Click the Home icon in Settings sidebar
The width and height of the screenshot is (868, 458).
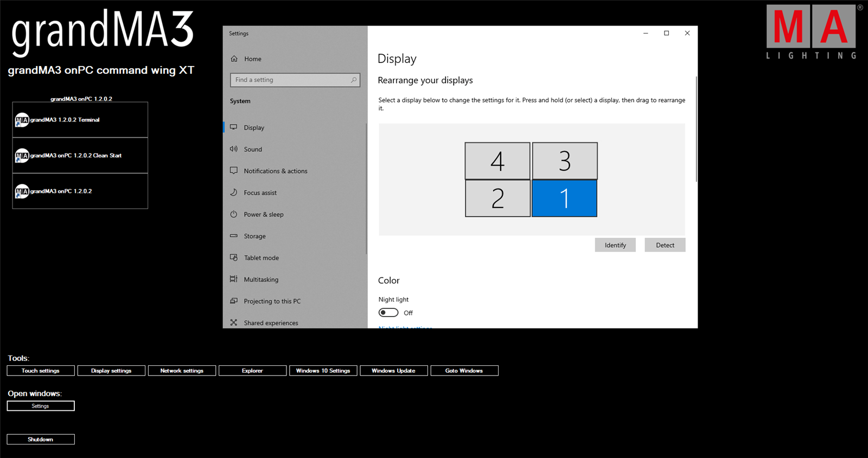coord(234,59)
